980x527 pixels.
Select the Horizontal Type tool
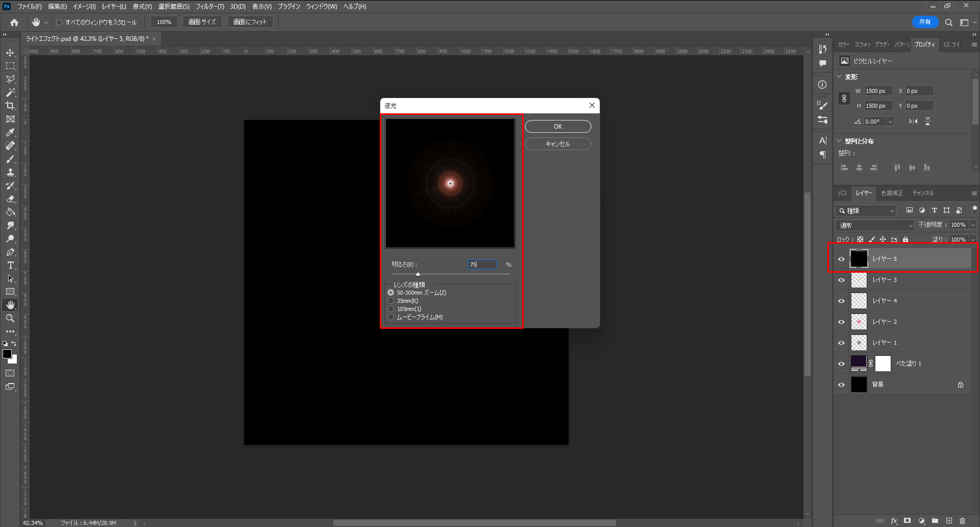tap(10, 265)
